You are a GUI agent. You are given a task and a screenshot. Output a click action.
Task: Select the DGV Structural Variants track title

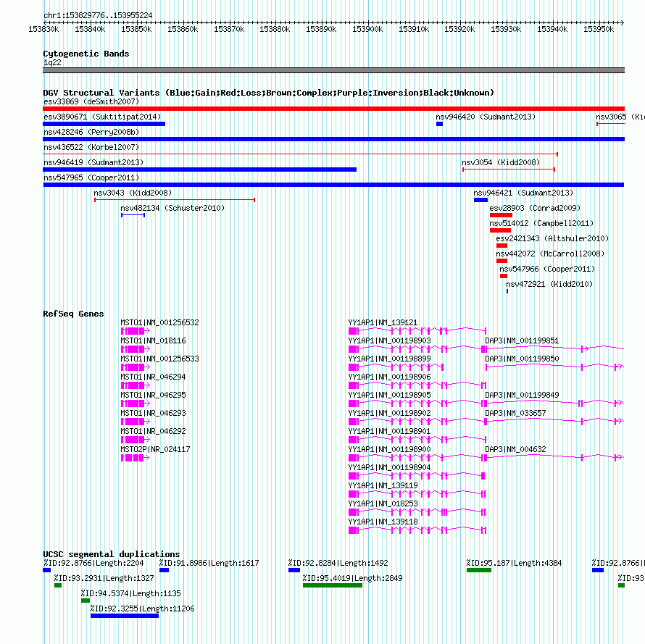coord(268,93)
